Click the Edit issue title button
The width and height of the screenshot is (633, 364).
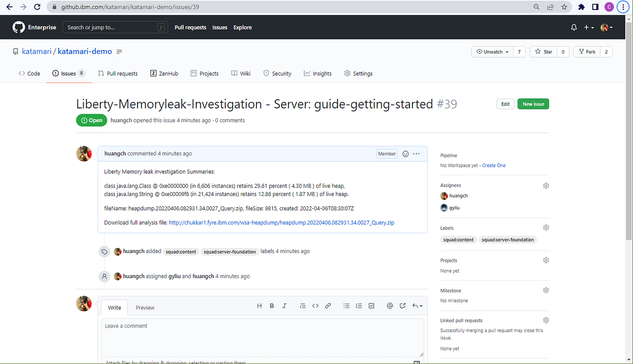point(505,104)
